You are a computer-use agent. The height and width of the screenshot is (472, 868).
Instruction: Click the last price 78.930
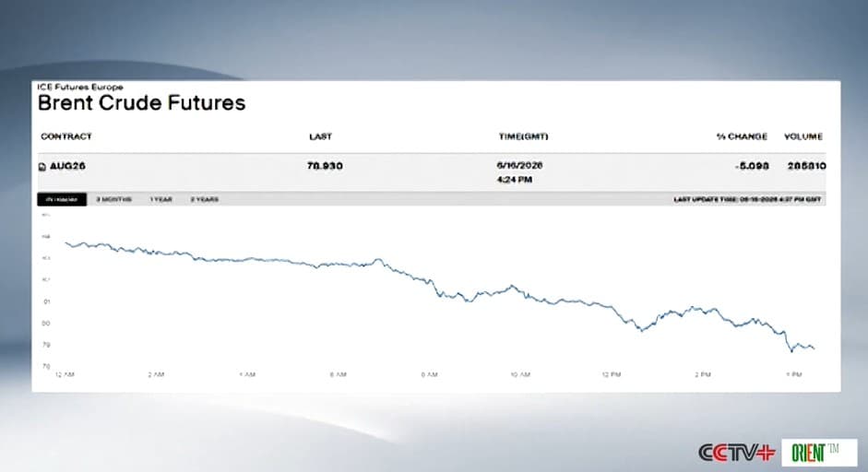click(x=325, y=165)
